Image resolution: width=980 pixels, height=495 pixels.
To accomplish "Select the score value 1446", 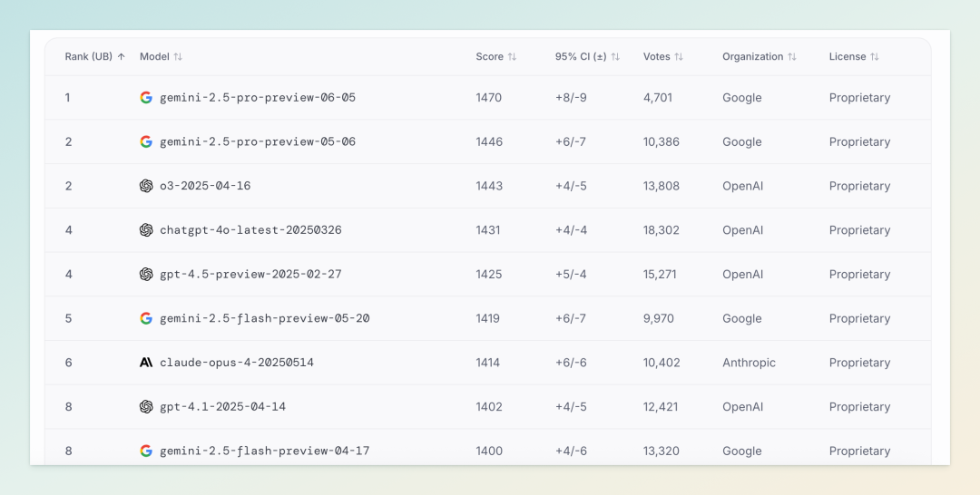I will point(489,141).
